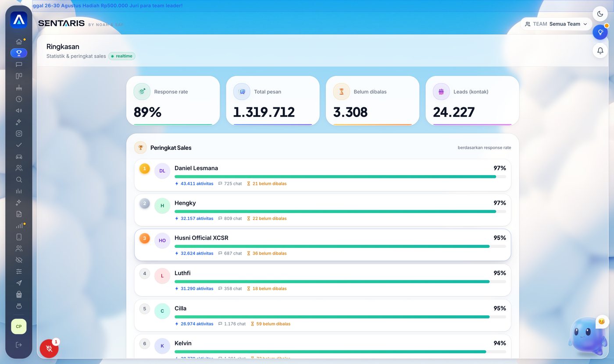
Task: Open the shopping bag sidebar icon
Action: pos(19,294)
